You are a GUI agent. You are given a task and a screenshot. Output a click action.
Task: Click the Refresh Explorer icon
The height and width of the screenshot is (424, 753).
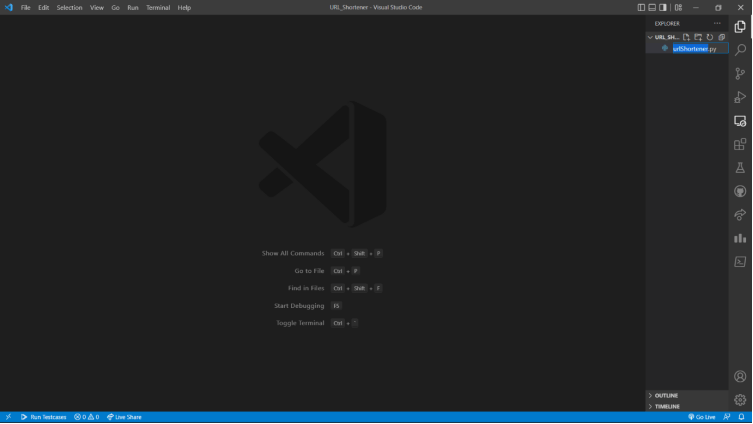point(710,37)
